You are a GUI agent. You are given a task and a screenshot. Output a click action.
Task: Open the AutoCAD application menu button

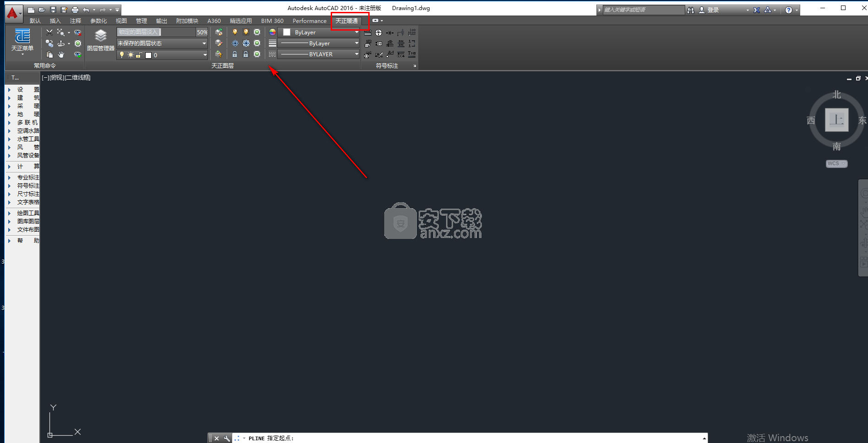(13, 13)
